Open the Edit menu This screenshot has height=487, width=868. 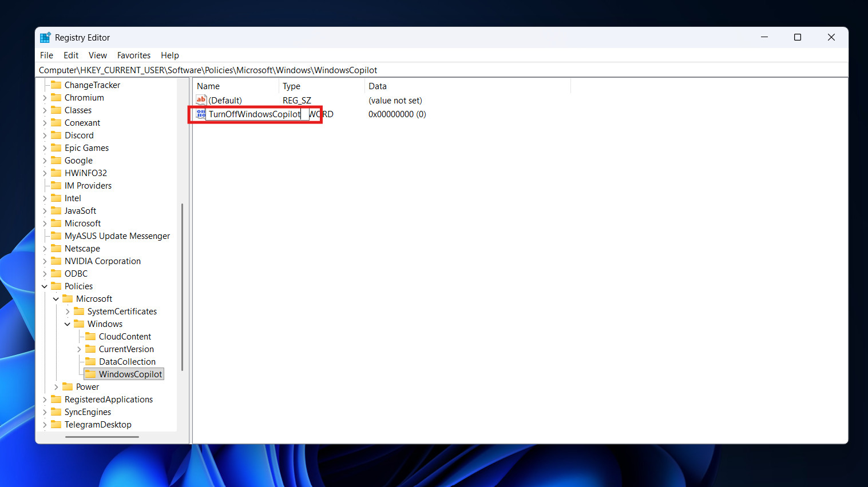71,55
